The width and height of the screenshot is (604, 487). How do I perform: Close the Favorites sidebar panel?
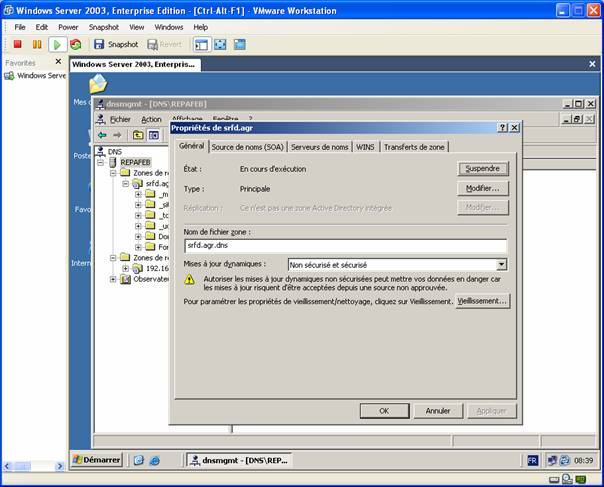58,61
